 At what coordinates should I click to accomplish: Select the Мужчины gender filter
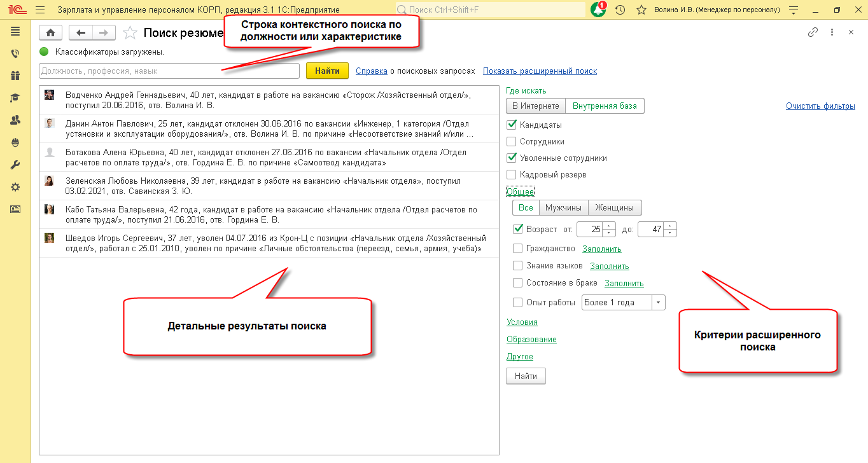[563, 208]
